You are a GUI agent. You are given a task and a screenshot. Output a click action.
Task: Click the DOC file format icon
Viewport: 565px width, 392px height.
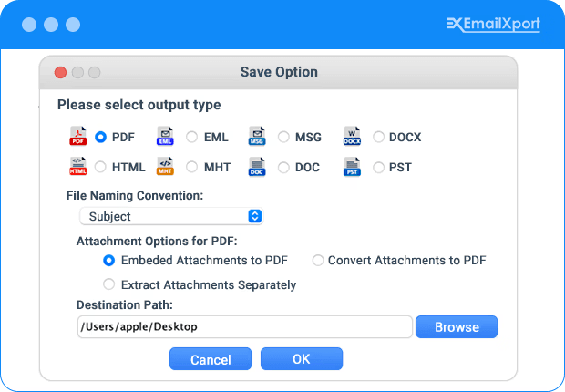[257, 167]
